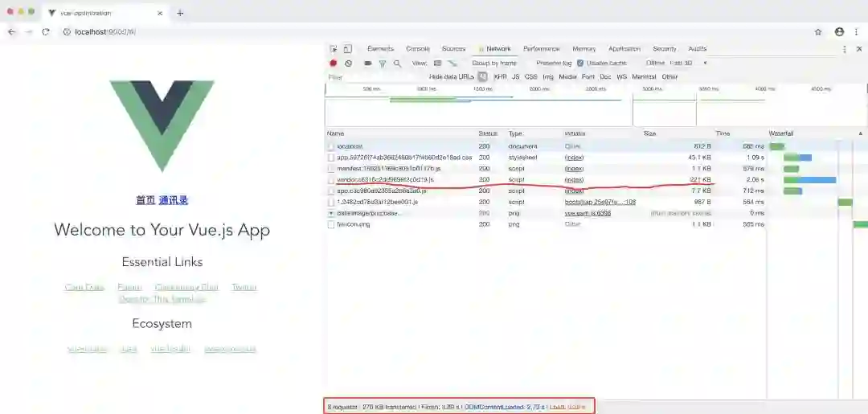Toggle the device toolbar icon
Image resolution: width=868 pixels, height=414 pixels.
tap(347, 49)
